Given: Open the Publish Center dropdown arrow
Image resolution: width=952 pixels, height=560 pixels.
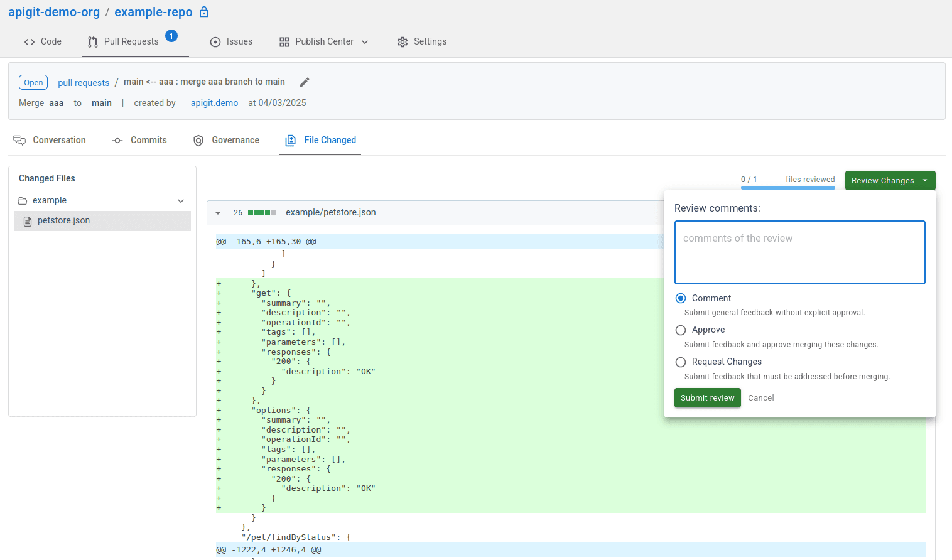Looking at the screenshot, I should click(365, 42).
